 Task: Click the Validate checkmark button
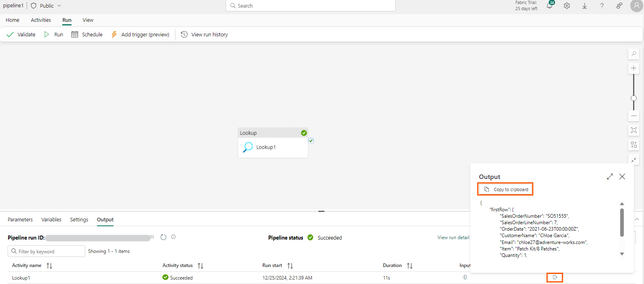click(x=21, y=35)
